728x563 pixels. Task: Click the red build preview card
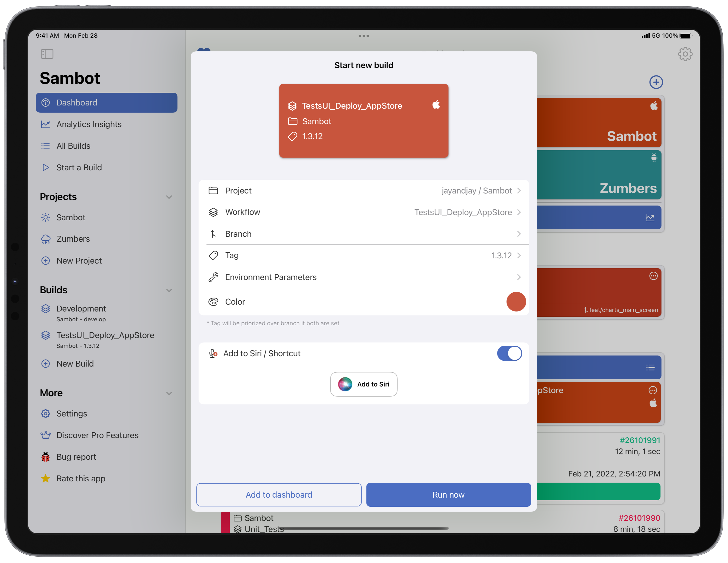click(364, 121)
